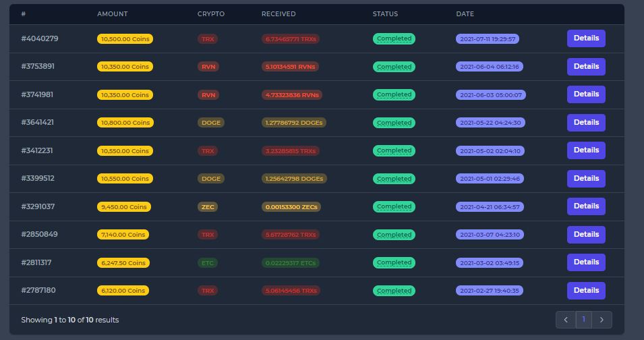The image size is (644, 340).
Task: Click transaction ID #4040279
Action: (x=40, y=38)
